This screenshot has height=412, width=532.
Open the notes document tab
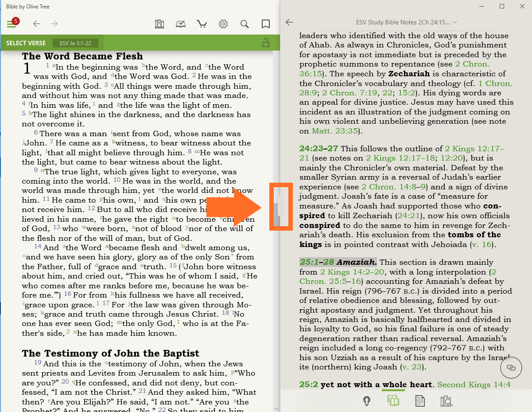(x=419, y=401)
